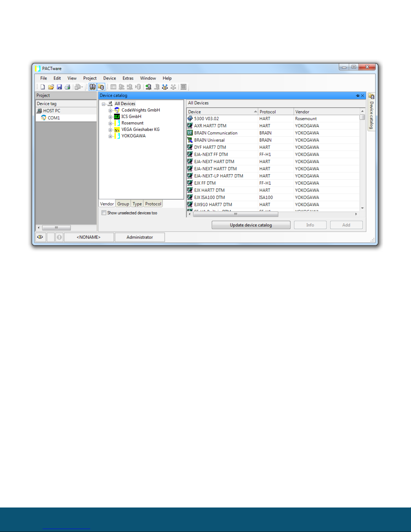Screen dimensions: 411x532
Task: Expand the YOKOGAWA vendor tree node
Action: pyautogui.click(x=110, y=136)
